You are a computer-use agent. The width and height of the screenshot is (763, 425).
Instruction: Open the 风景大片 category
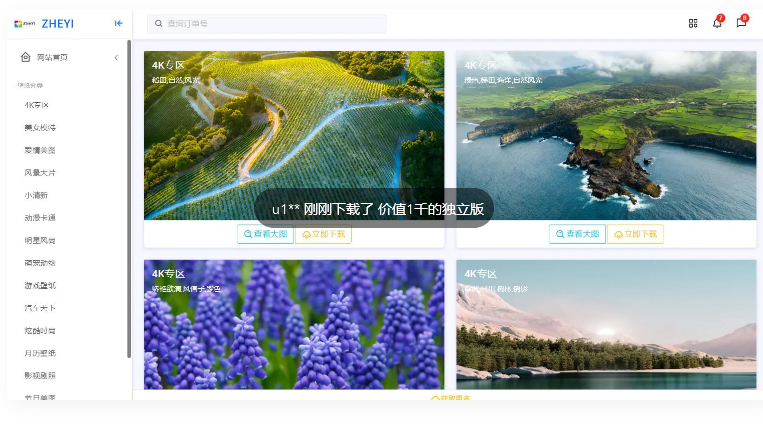[40, 172]
